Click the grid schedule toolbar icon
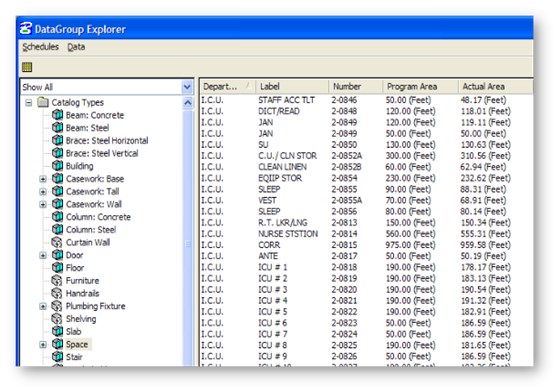This screenshot has width=560, height=392. tap(27, 67)
